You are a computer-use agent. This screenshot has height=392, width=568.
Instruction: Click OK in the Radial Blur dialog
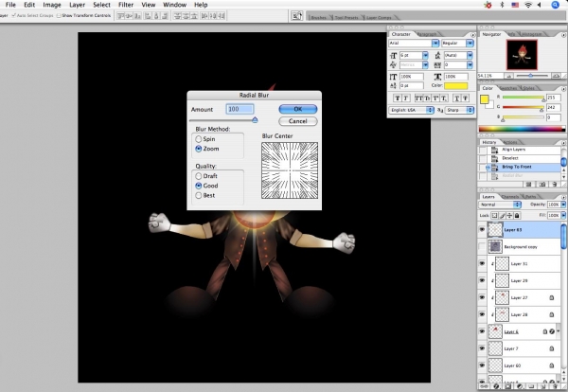click(x=298, y=109)
